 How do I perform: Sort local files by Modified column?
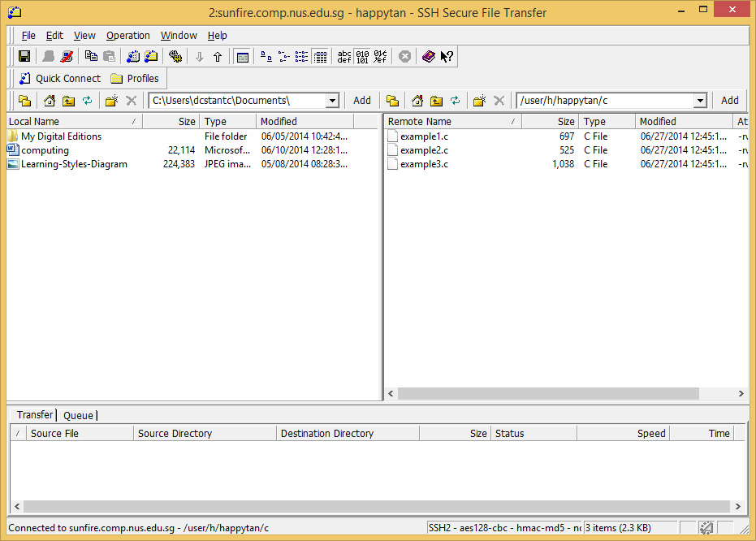point(305,122)
